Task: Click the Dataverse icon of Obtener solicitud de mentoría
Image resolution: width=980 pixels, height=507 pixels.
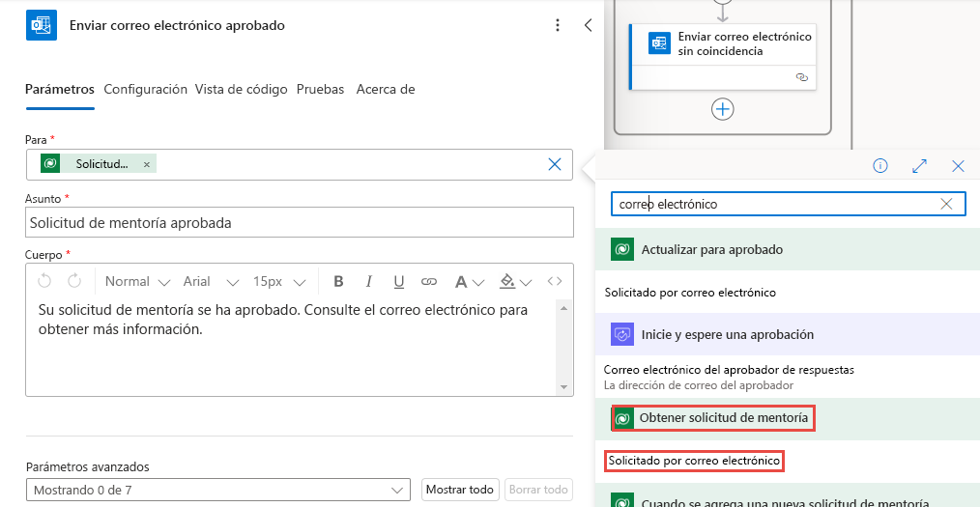Action: pyautogui.click(x=621, y=418)
